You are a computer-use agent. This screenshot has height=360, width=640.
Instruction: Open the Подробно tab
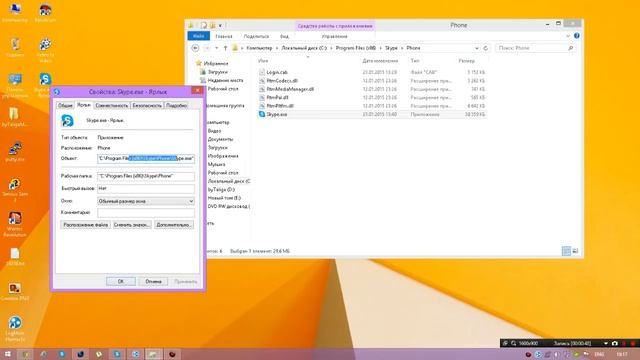click(x=177, y=105)
